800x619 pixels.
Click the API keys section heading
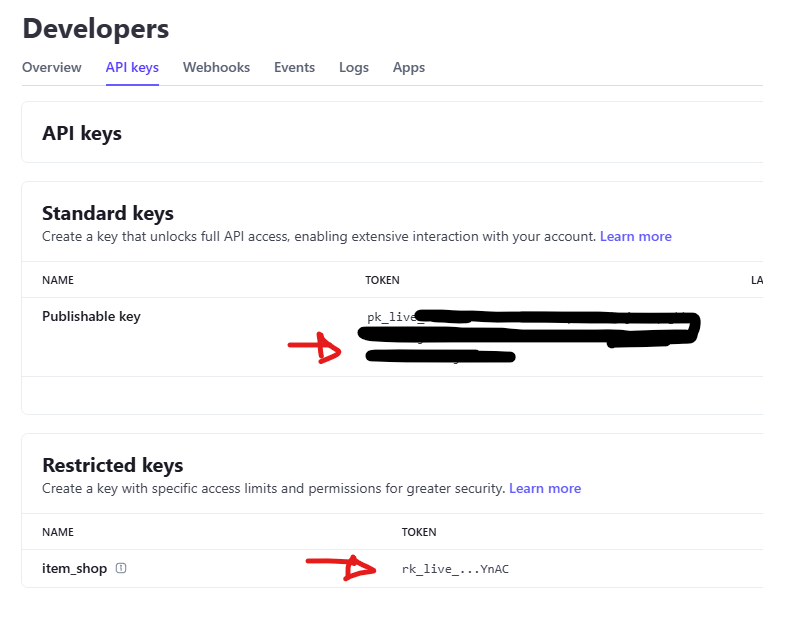pos(82,133)
